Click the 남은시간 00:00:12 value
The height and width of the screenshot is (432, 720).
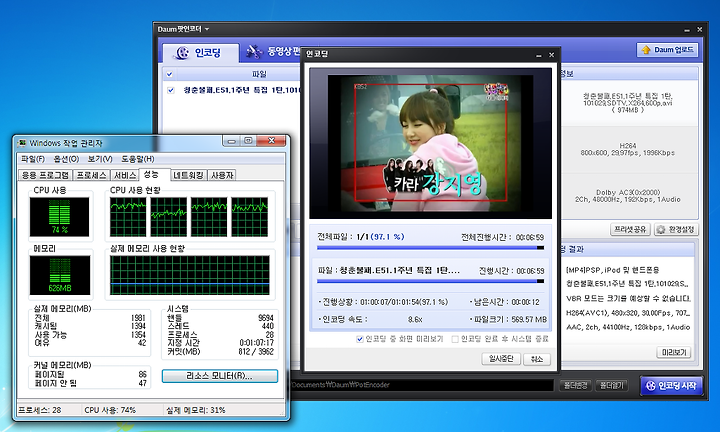525,302
